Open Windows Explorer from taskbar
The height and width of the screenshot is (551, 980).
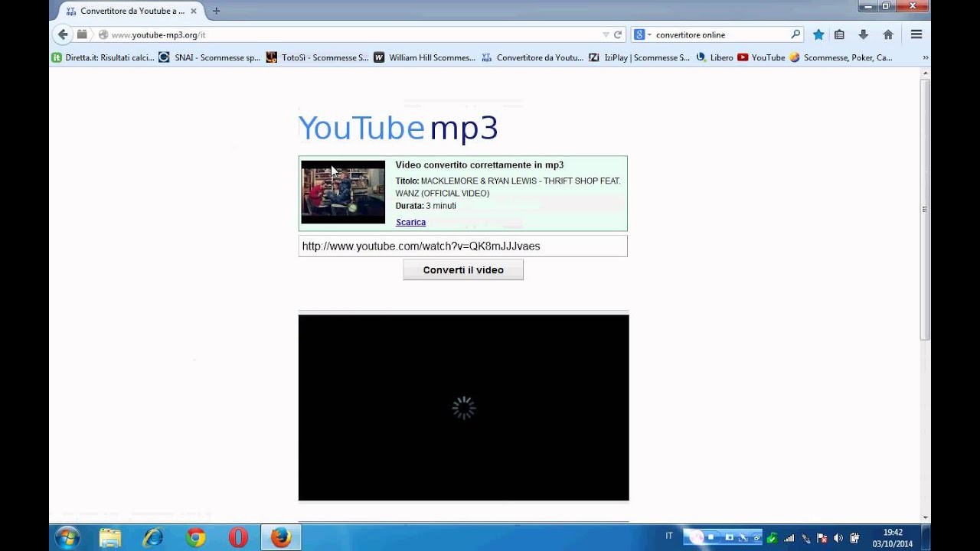pyautogui.click(x=110, y=538)
